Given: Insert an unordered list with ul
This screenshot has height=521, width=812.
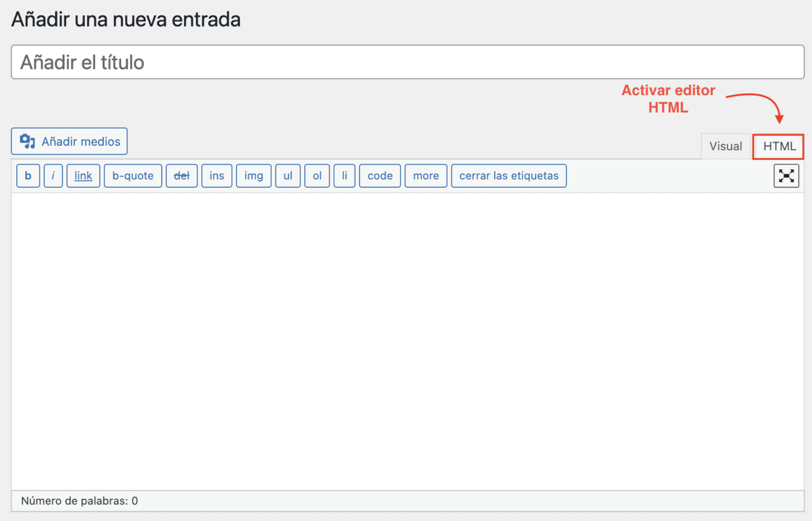Looking at the screenshot, I should pyautogui.click(x=287, y=176).
